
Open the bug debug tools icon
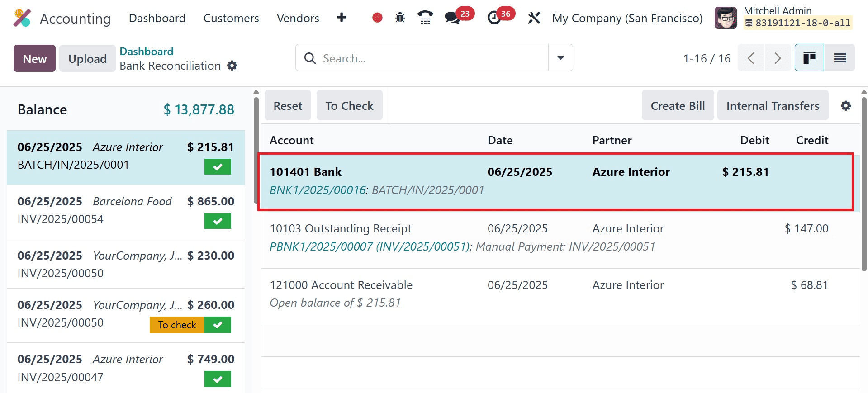(x=400, y=18)
